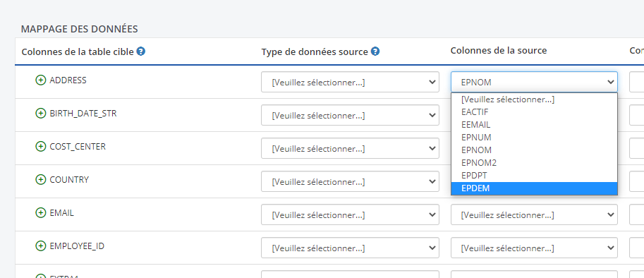This screenshot has height=278, width=644.
Task: Click the MAPPAGE DES DONNÉES heading
Action: (x=79, y=29)
